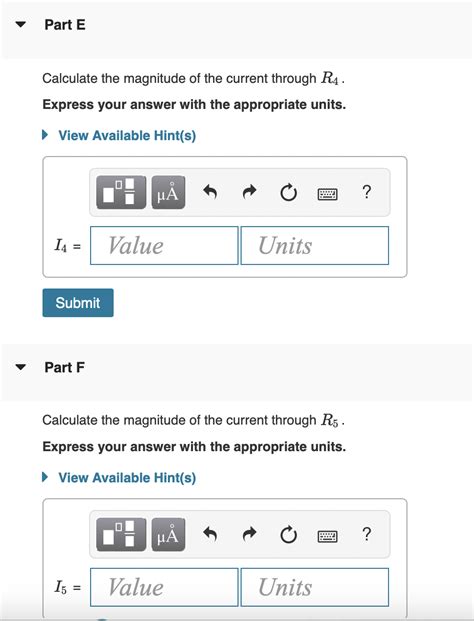474x621 pixels.
Task: Show keyboard shortcuts for Part F
Action: 327,536
